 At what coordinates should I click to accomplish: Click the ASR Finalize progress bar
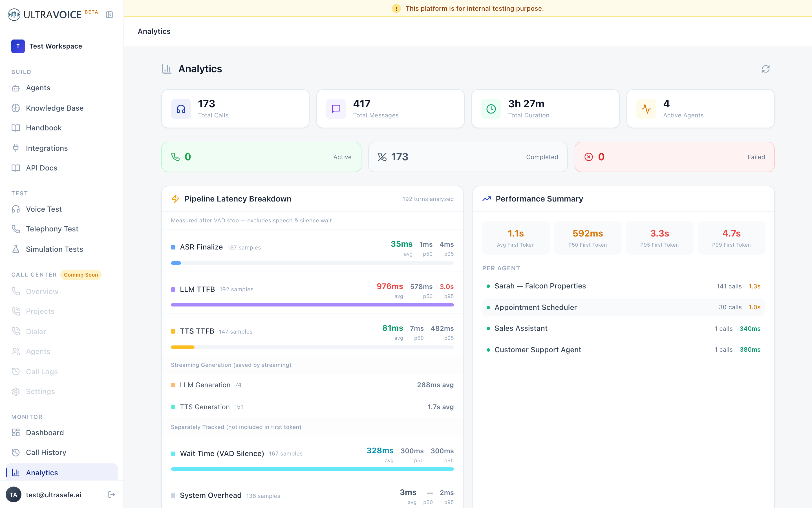312,263
